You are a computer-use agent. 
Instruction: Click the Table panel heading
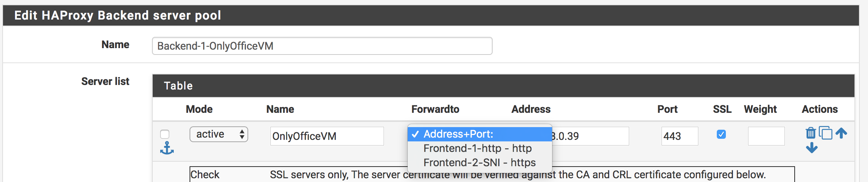coord(178,86)
